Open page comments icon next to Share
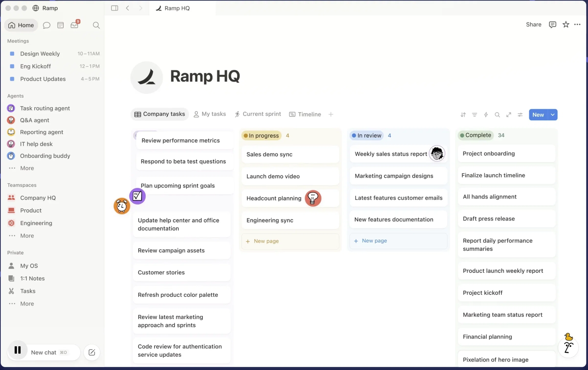Viewport: 588px width, 370px height. tap(552, 24)
